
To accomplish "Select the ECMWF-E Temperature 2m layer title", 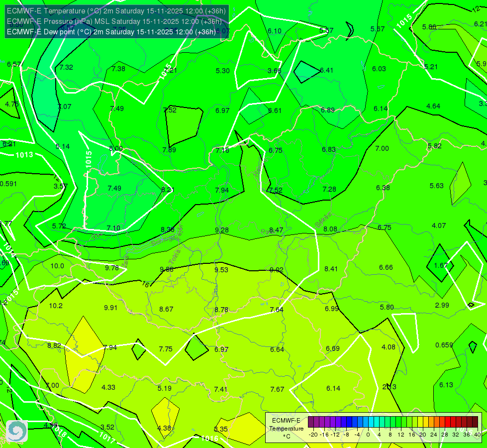I will pyautogui.click(x=116, y=11).
